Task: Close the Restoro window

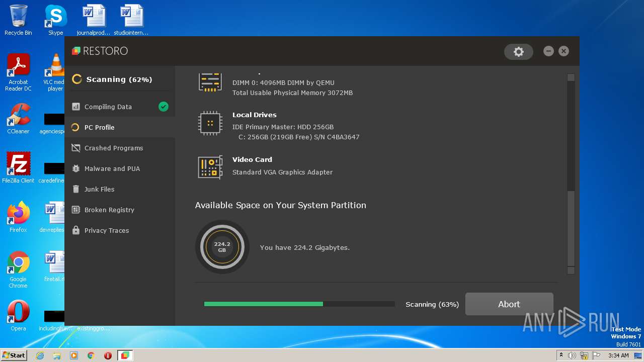Action: point(563,51)
